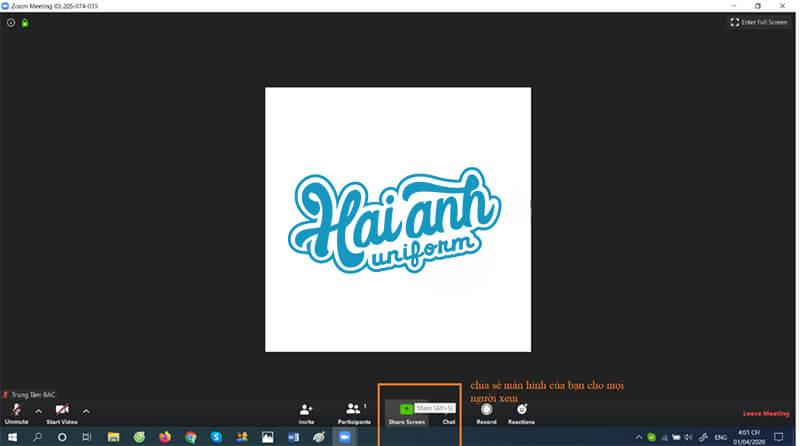Unmute the microphone in Zoom
This screenshot has width=800, height=446.
16,414
